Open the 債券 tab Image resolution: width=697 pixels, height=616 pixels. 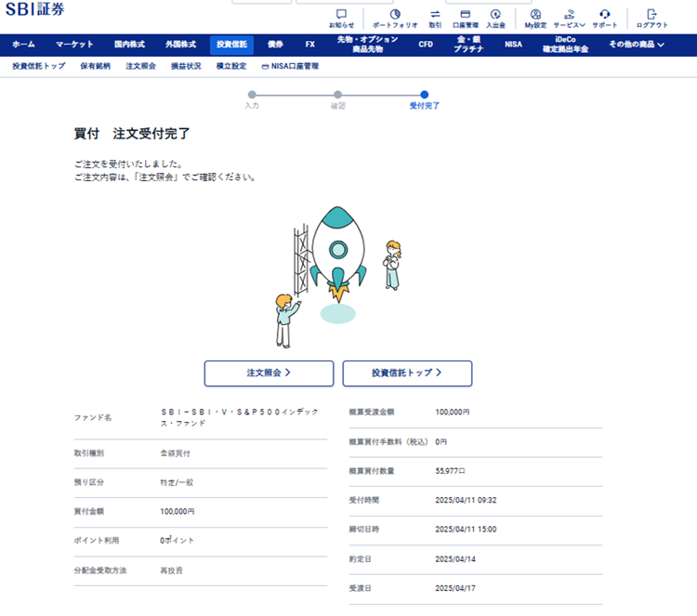275,45
